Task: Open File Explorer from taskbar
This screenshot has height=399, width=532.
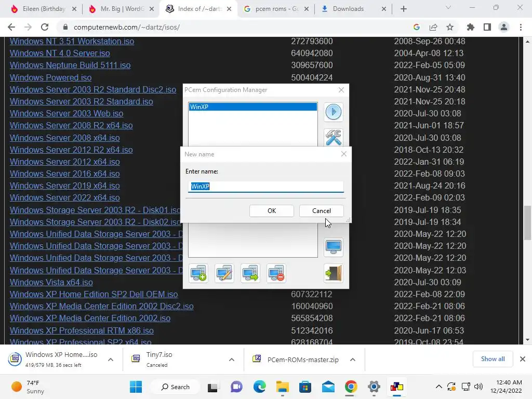Action: click(282, 387)
